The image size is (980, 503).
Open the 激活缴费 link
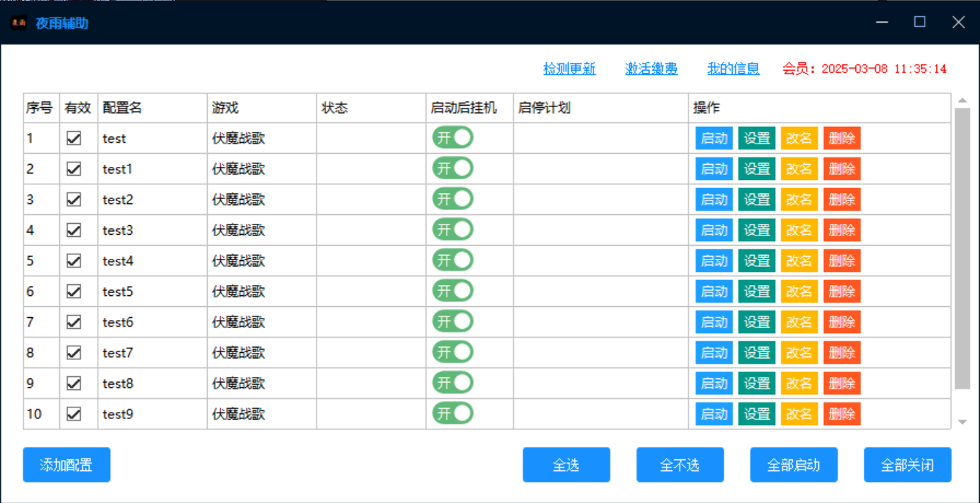coord(651,69)
